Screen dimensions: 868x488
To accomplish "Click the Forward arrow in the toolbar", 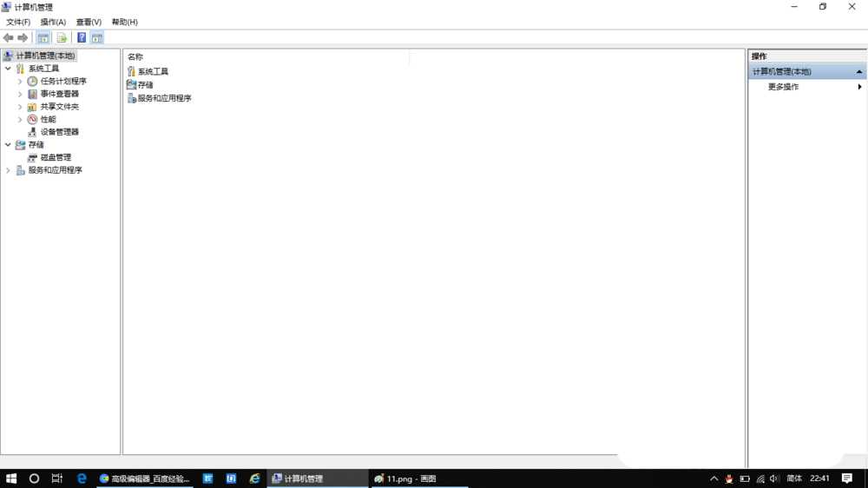I will [x=23, y=38].
